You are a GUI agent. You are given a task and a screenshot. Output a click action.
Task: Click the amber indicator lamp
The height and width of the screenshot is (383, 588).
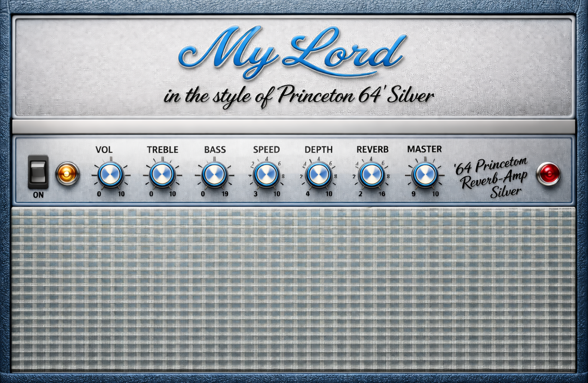click(x=67, y=174)
